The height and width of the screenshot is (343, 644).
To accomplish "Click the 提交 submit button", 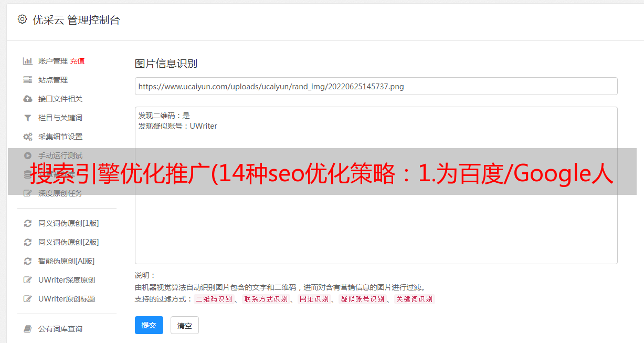I will [x=149, y=325].
